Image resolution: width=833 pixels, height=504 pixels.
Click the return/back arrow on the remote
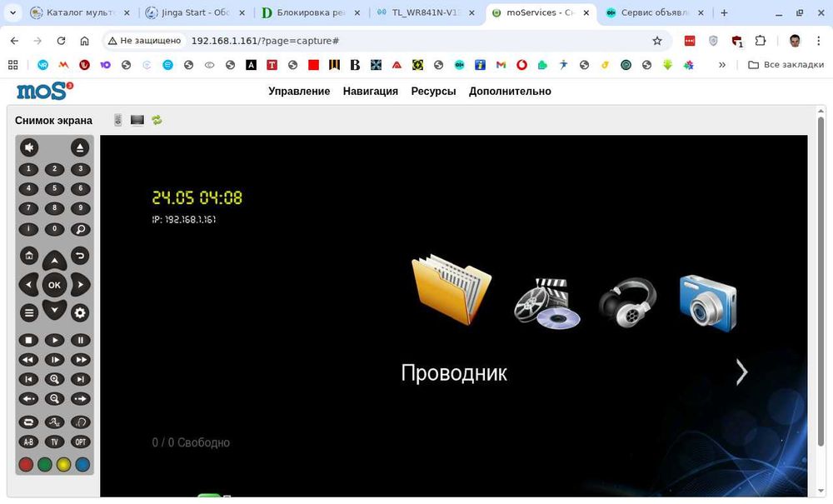click(x=80, y=256)
